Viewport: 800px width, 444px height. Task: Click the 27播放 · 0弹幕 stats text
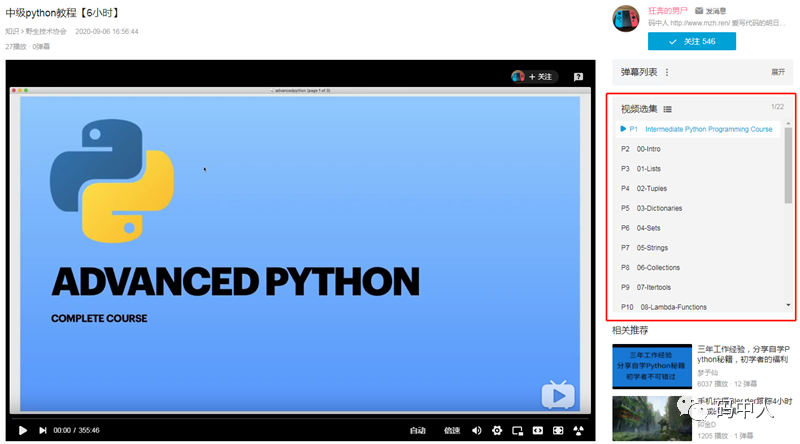click(28, 46)
